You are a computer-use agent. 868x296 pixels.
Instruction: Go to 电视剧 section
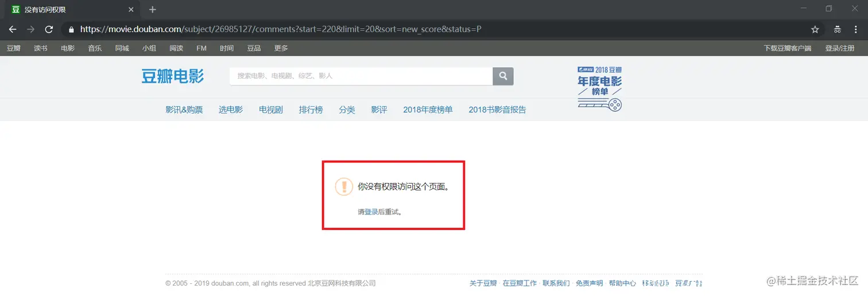click(271, 110)
